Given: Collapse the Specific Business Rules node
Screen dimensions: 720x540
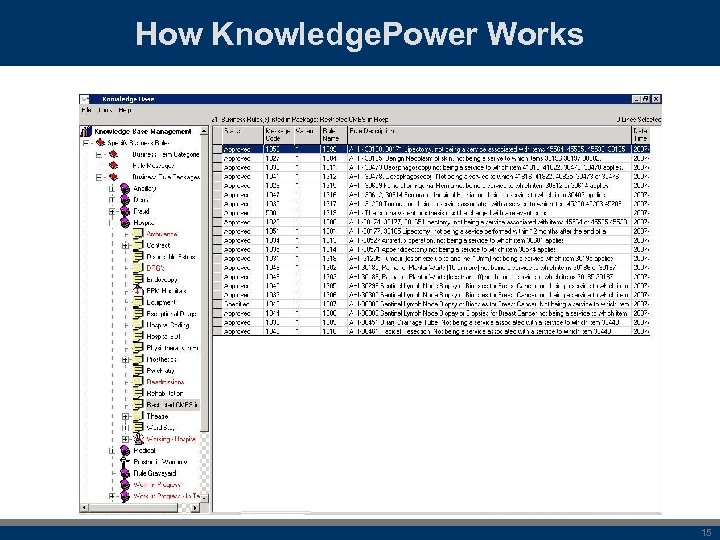Looking at the screenshot, I should coord(85,143).
